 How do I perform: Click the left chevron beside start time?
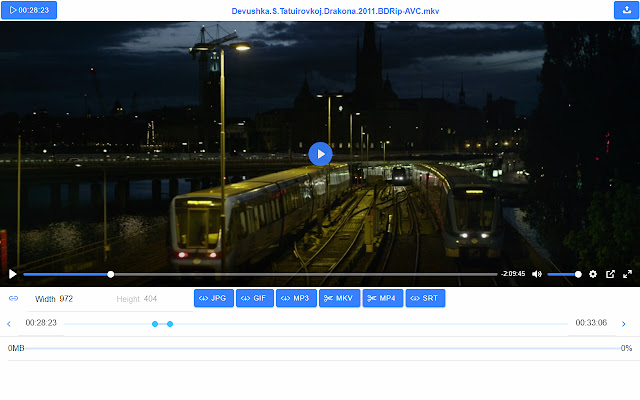tap(9, 323)
